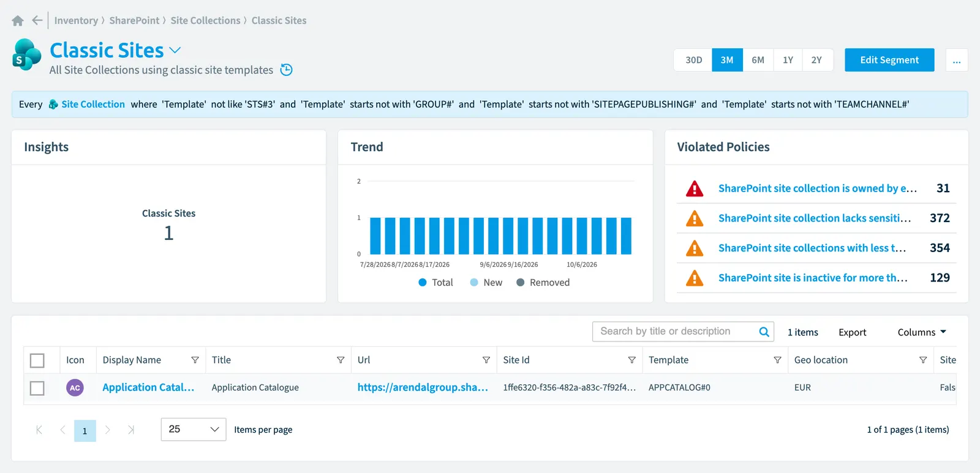Toggle Total series in Trend legend
980x473 pixels.
coord(435,282)
